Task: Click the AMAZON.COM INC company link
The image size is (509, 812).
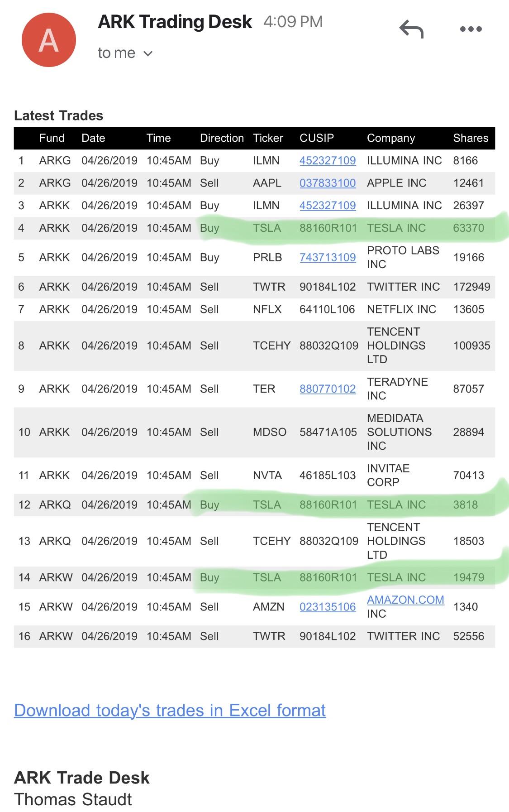Action: click(405, 599)
